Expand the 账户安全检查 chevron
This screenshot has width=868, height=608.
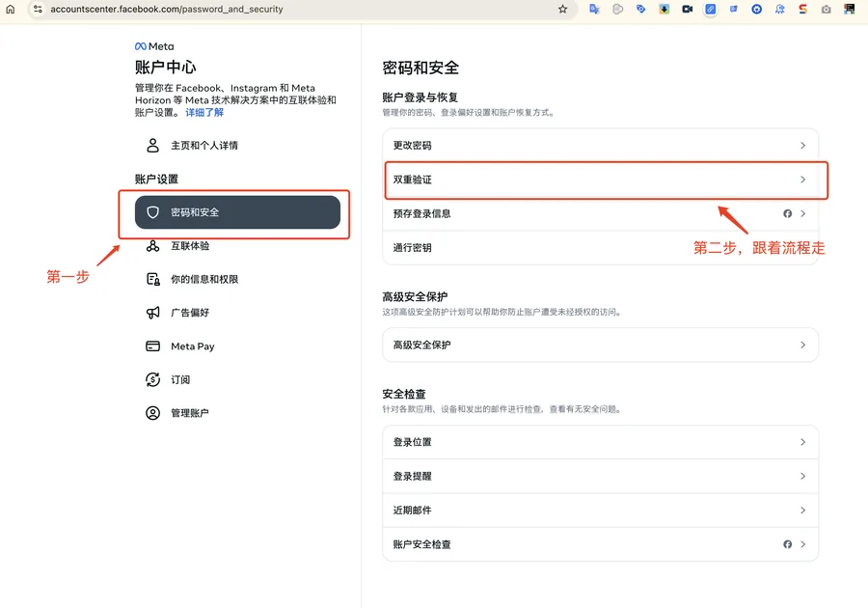[x=802, y=544]
